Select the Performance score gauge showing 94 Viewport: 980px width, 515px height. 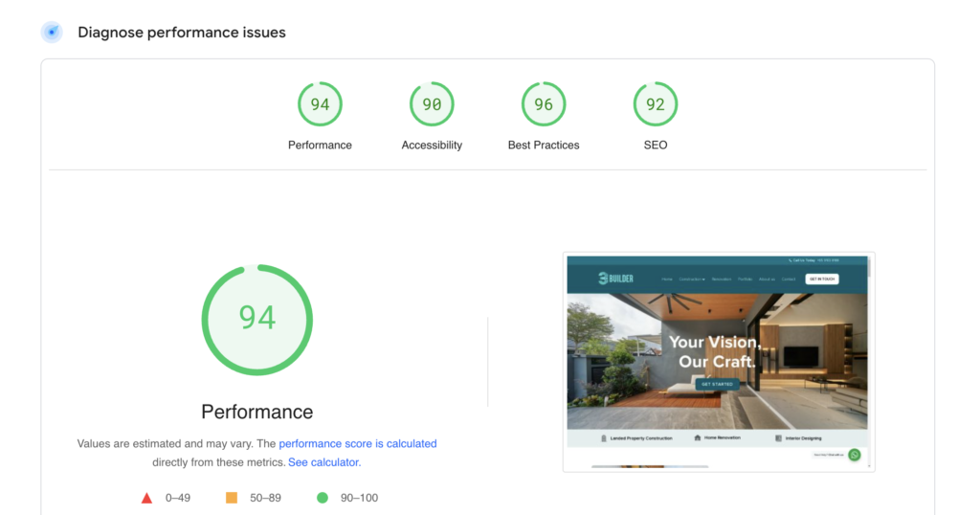pos(320,104)
